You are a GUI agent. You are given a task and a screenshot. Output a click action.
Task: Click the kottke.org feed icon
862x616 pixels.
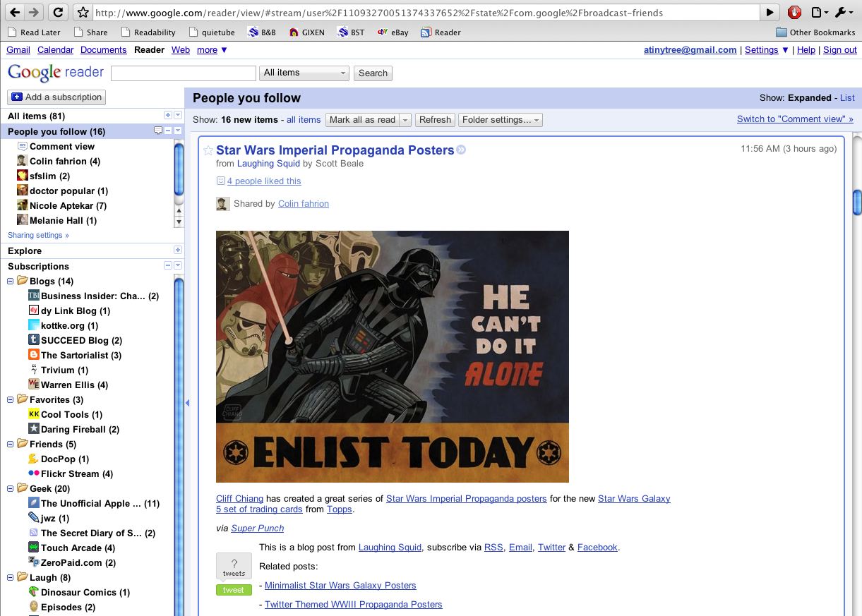coord(34,325)
